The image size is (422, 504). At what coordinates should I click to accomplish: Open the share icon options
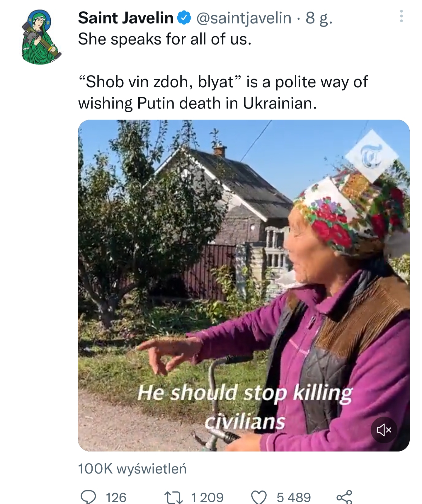[x=344, y=497]
